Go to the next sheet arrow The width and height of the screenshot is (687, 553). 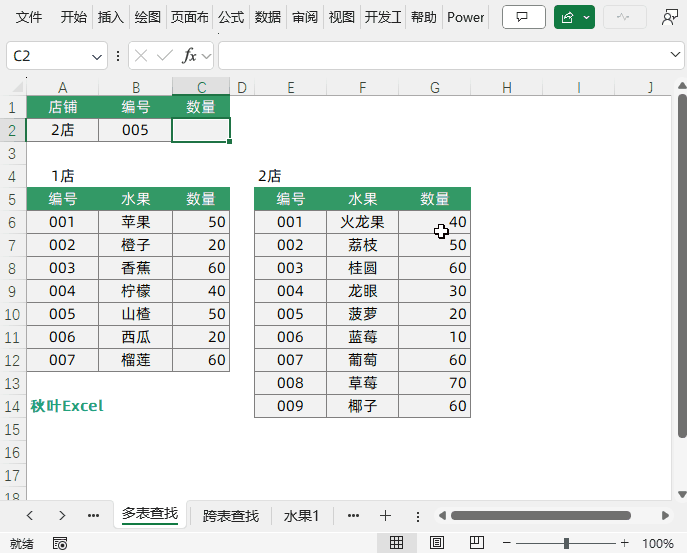coord(62,515)
